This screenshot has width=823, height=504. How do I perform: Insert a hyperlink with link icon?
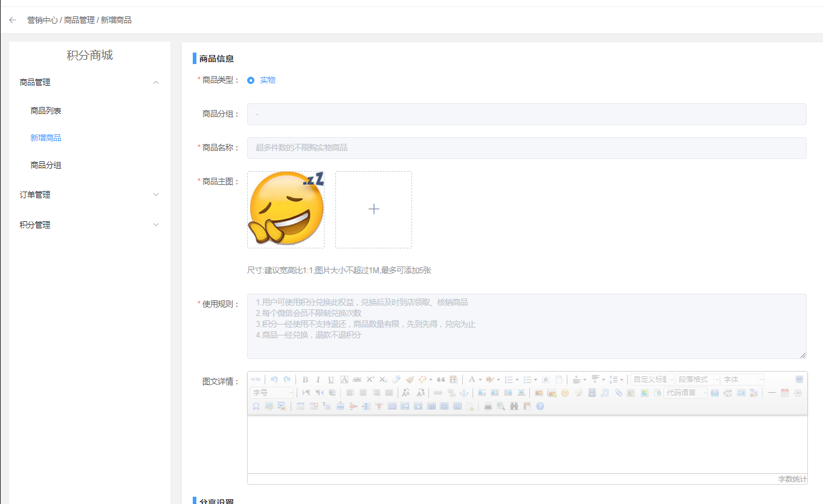tap(438, 393)
